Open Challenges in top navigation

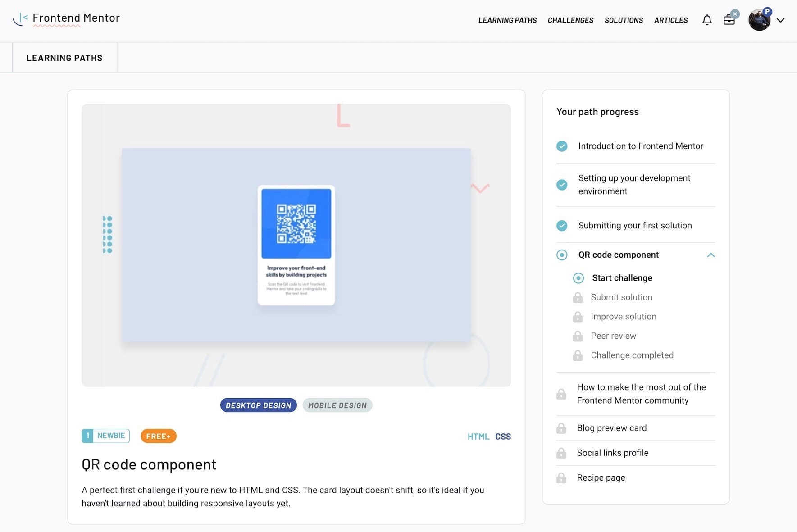(570, 20)
